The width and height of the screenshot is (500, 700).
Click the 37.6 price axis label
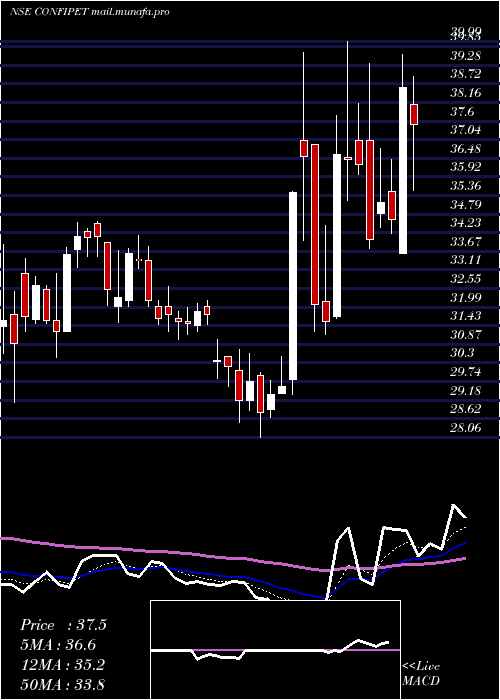pos(462,112)
